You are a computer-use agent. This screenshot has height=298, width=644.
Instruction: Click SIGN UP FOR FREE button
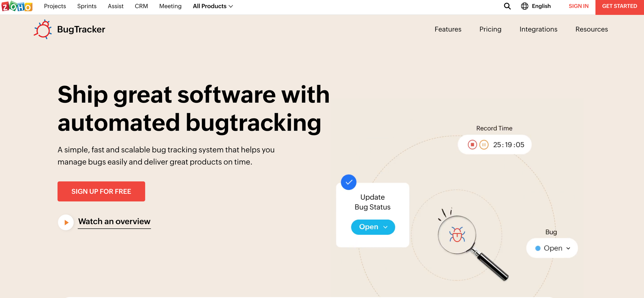101,191
